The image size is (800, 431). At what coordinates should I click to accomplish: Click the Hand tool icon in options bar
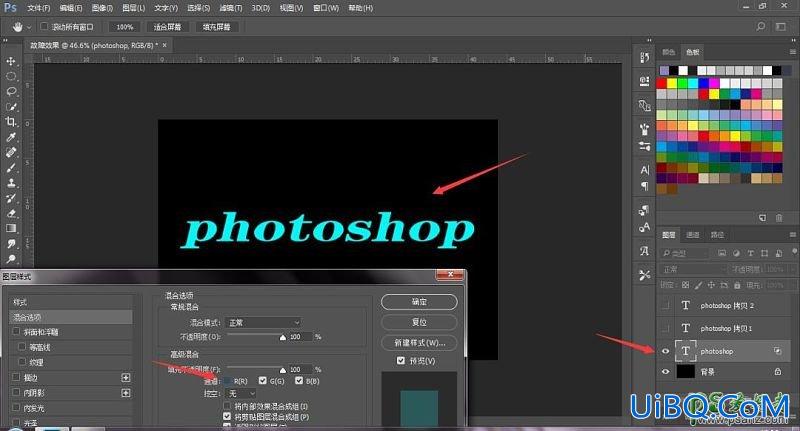[x=18, y=27]
